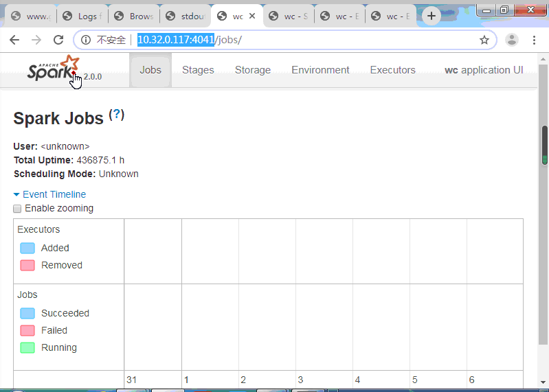Switch to the stdout browser tab

point(190,16)
